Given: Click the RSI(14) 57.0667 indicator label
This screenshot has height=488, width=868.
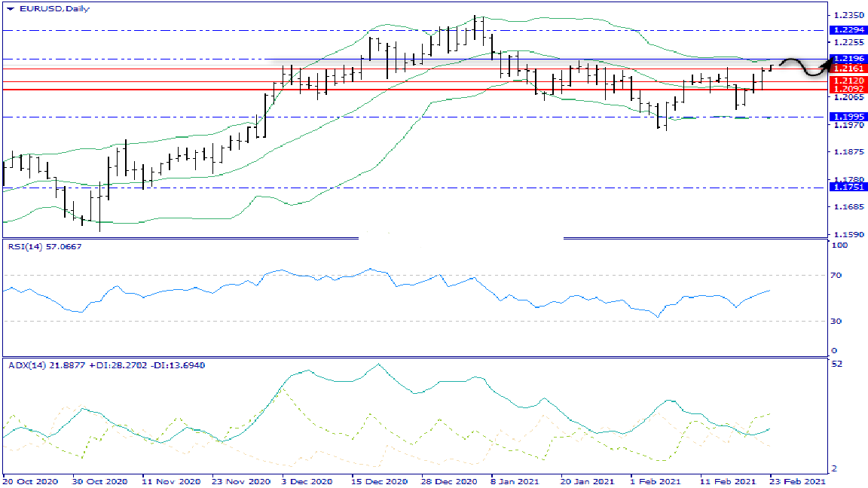Looking at the screenshot, I should pos(44,246).
